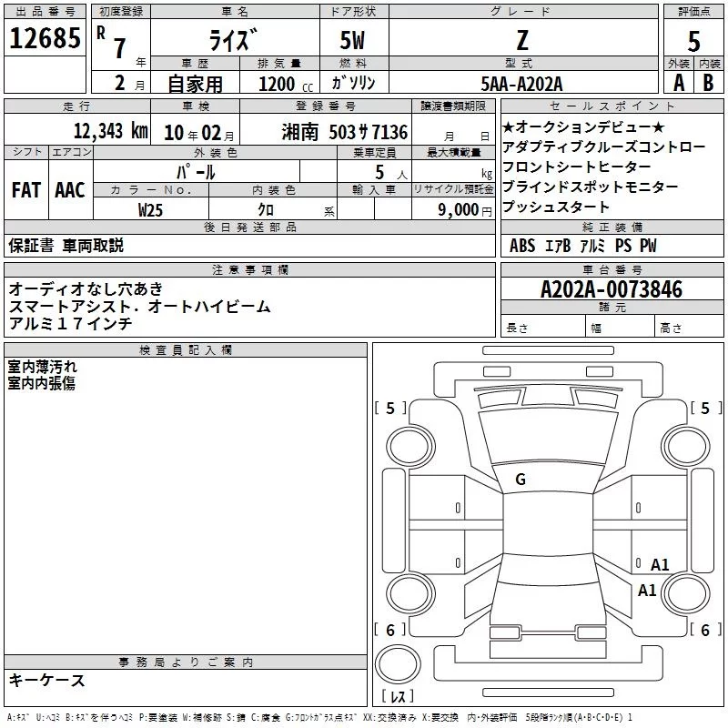
Task: Click the キーケース note in office info
Action: [47, 681]
